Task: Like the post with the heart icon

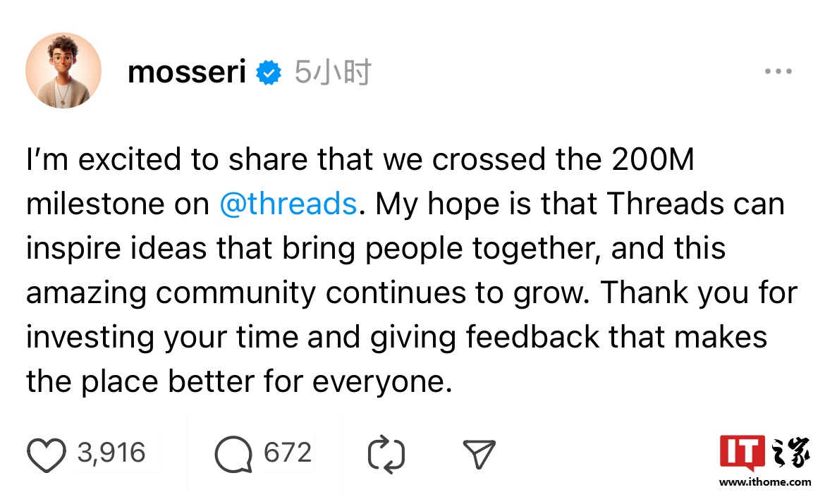Action: (47, 455)
